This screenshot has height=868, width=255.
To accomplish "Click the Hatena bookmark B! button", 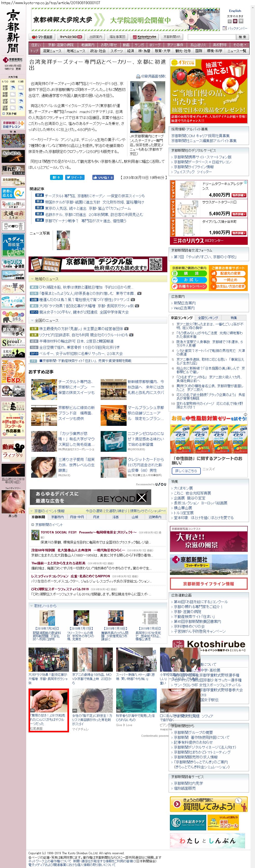I will [56, 177].
